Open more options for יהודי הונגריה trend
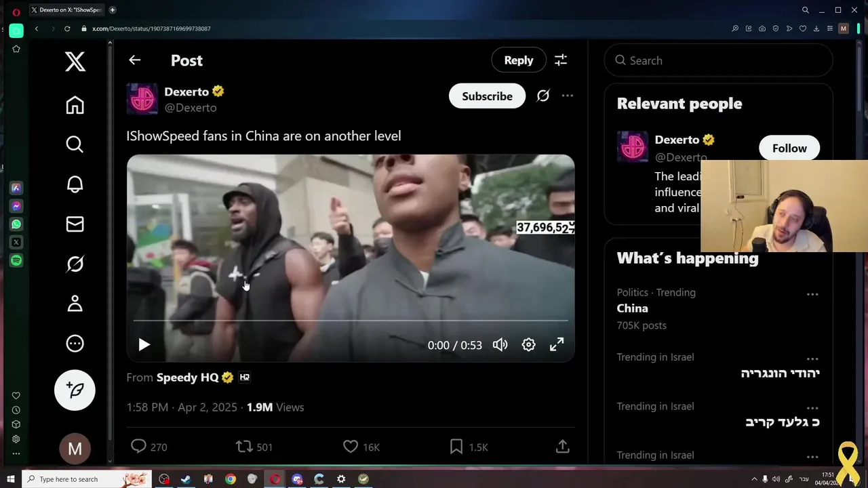This screenshot has height=488, width=868. pos(812,359)
